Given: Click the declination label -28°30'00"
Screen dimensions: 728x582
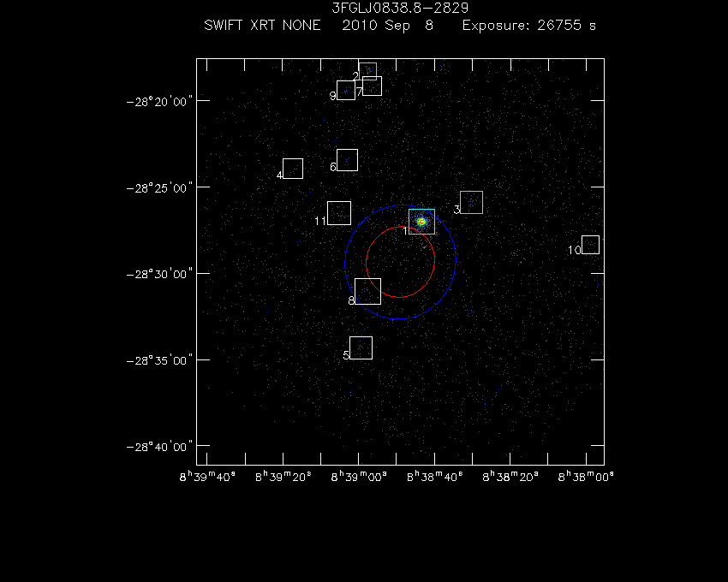Looking at the screenshot, I should pyautogui.click(x=159, y=274).
